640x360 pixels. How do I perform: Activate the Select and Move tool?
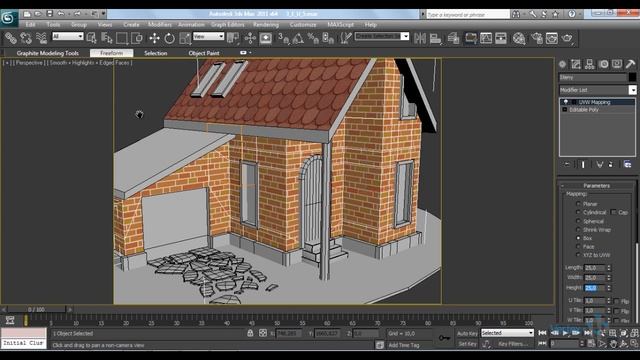[x=154, y=38]
